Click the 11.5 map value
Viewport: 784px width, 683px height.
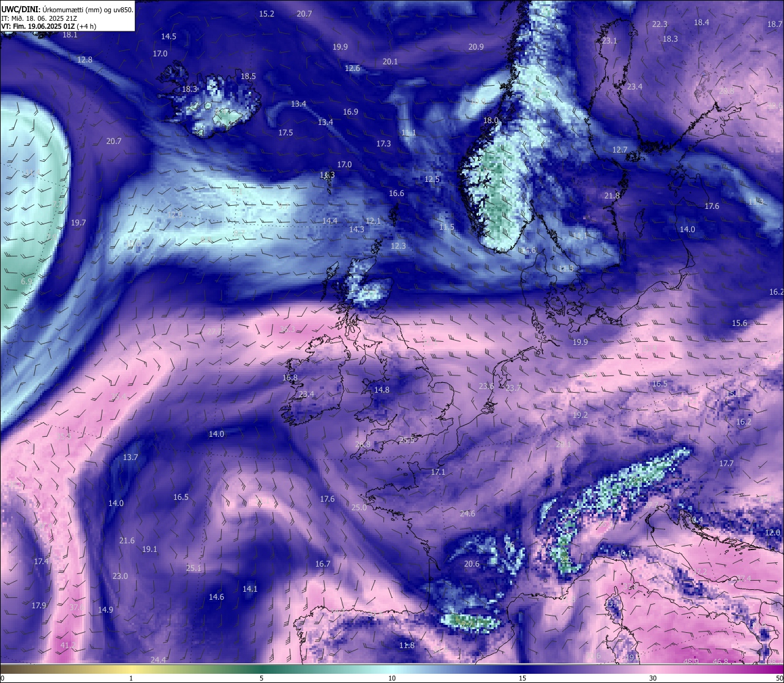(447, 227)
